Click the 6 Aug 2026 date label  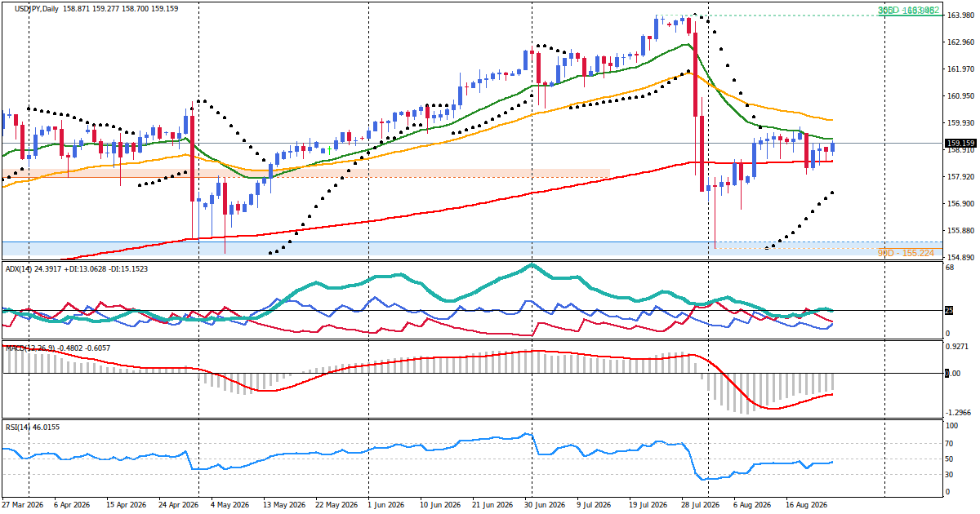point(752,505)
